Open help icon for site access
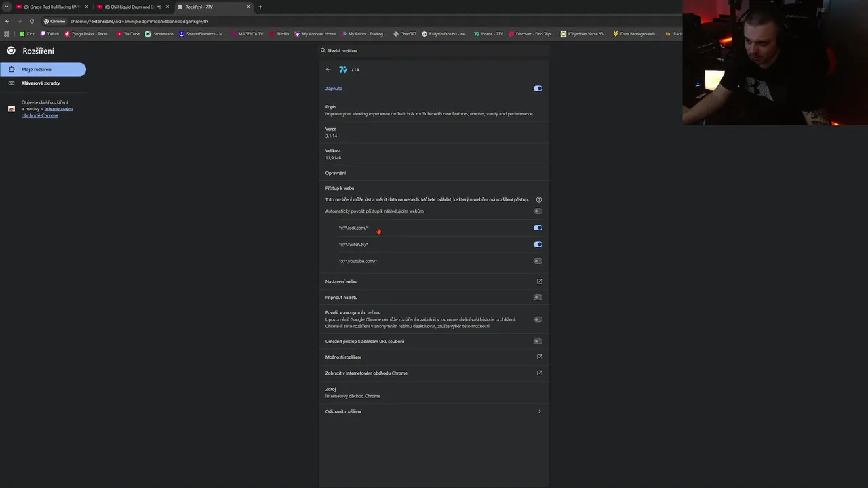 (539, 199)
